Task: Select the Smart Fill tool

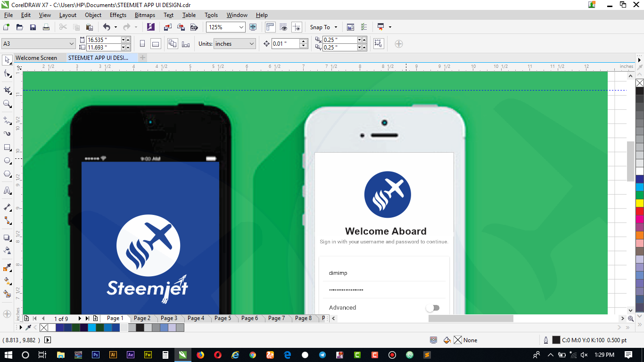Action: click(7, 294)
